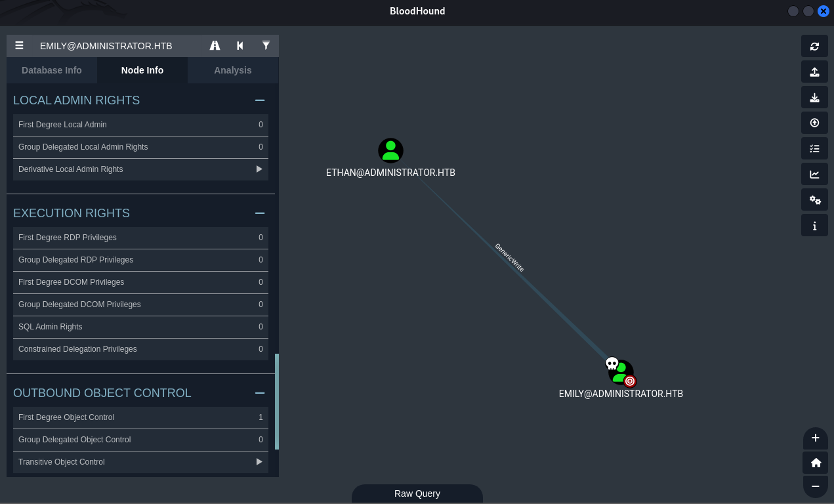Screen dimensions: 834x504
Task: Collapse the Execution Rights section
Action: coord(260,213)
